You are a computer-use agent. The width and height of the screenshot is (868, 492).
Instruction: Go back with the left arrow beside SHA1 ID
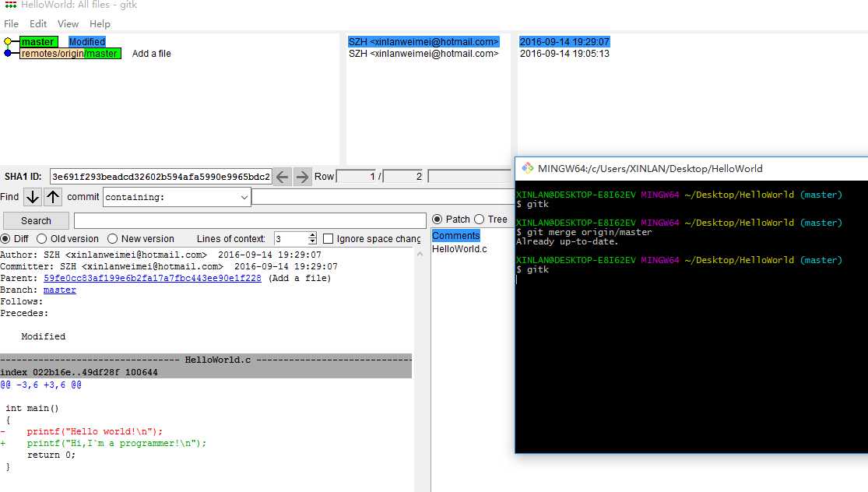(283, 177)
